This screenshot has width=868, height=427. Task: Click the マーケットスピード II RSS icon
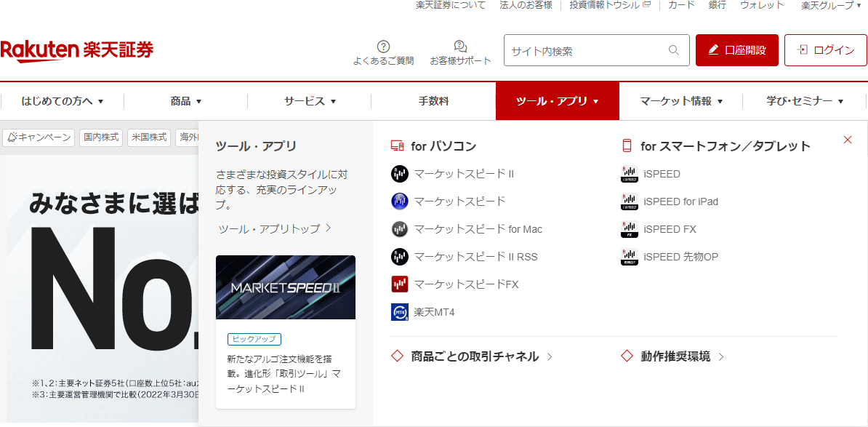tap(399, 257)
